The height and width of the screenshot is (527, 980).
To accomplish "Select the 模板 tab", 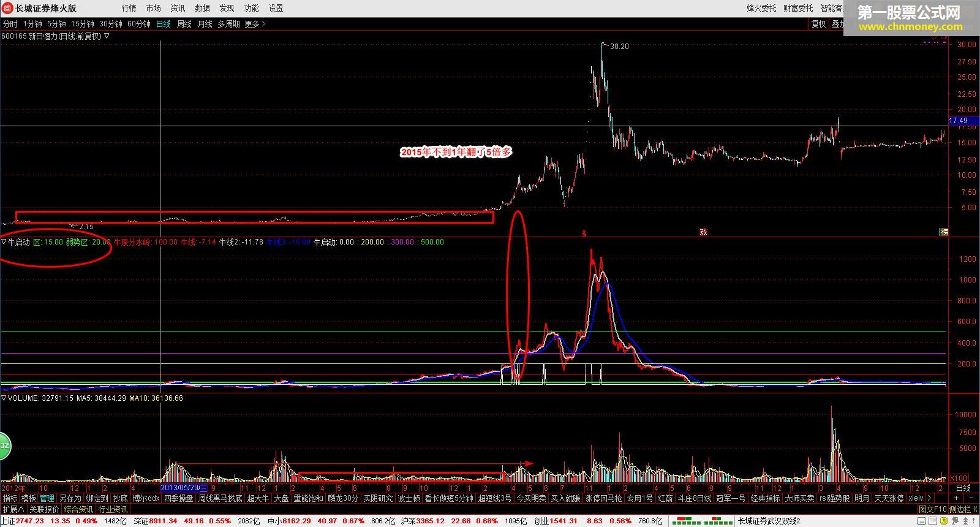I will click(x=28, y=498).
